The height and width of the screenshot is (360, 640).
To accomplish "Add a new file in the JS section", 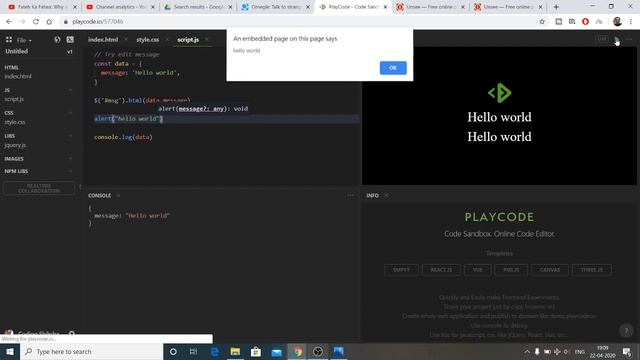I will [70, 90].
